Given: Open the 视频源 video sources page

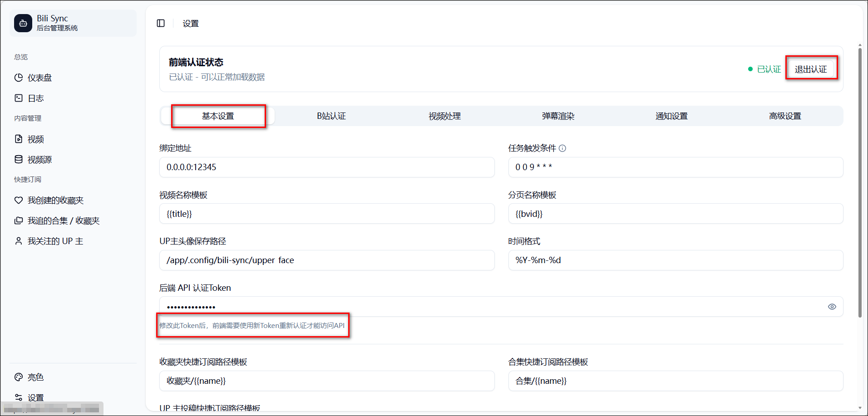Looking at the screenshot, I should tap(39, 160).
